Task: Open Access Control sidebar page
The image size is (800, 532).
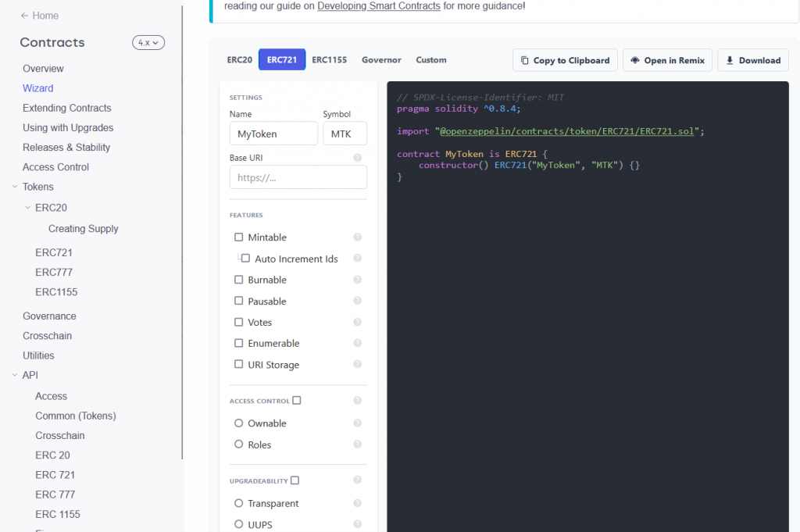Action: pyautogui.click(x=55, y=167)
